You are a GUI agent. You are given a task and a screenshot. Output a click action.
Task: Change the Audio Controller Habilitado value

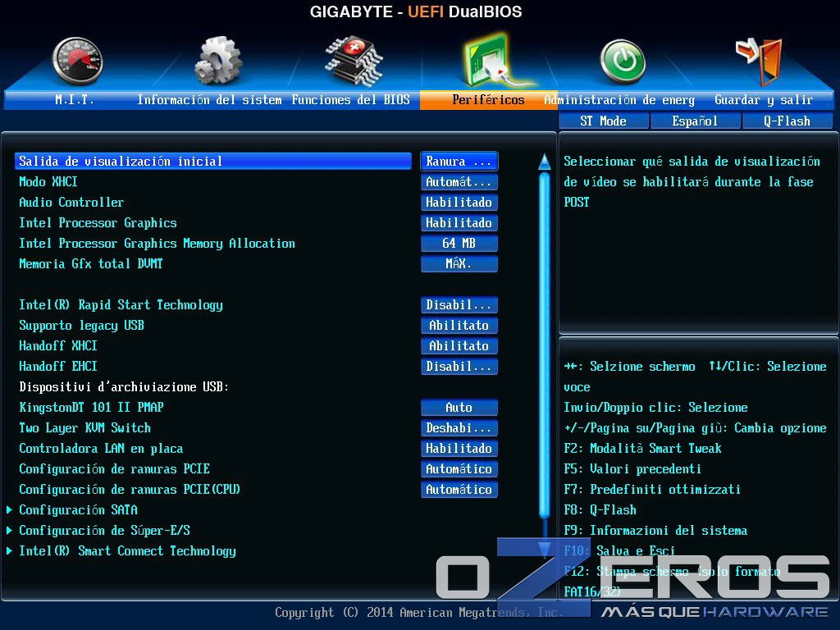(x=459, y=202)
